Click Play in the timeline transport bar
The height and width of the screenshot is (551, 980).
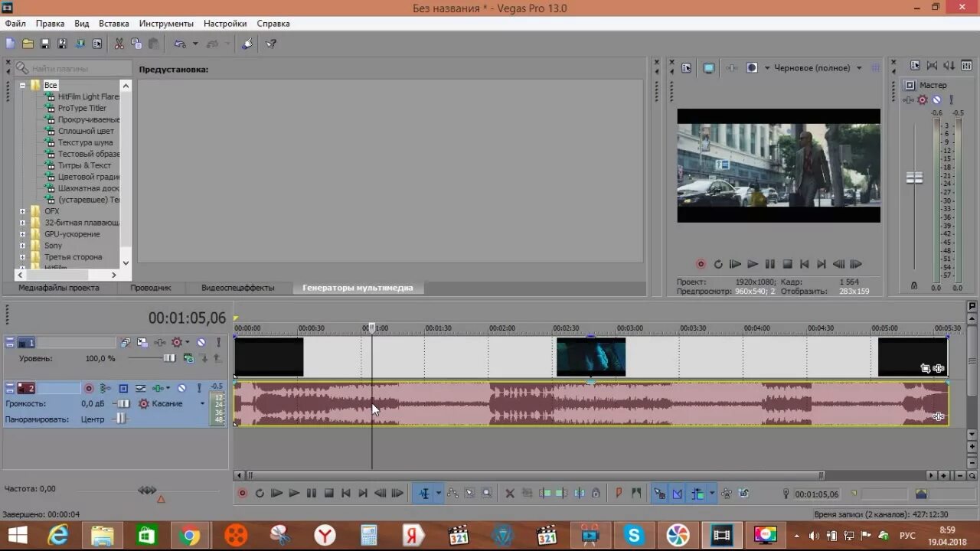[294, 494]
